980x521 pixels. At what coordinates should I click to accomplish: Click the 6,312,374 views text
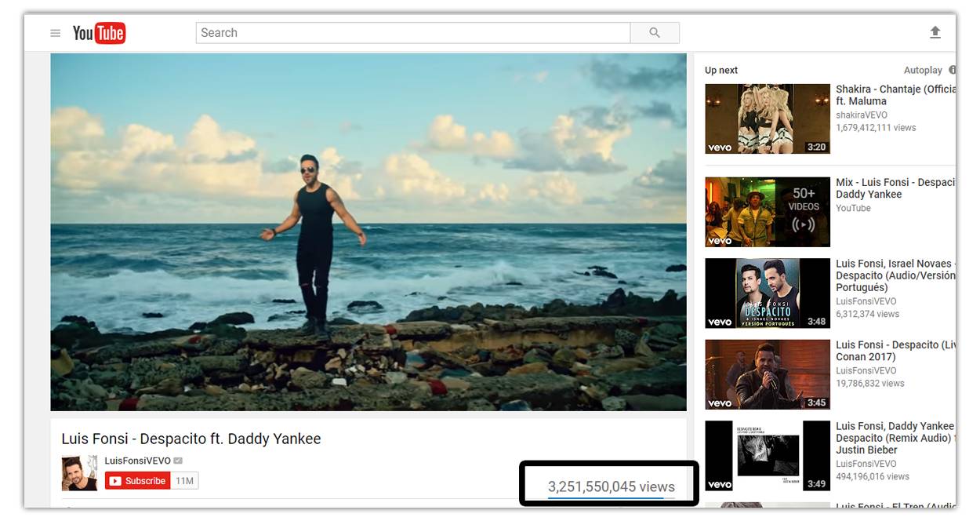click(x=867, y=314)
